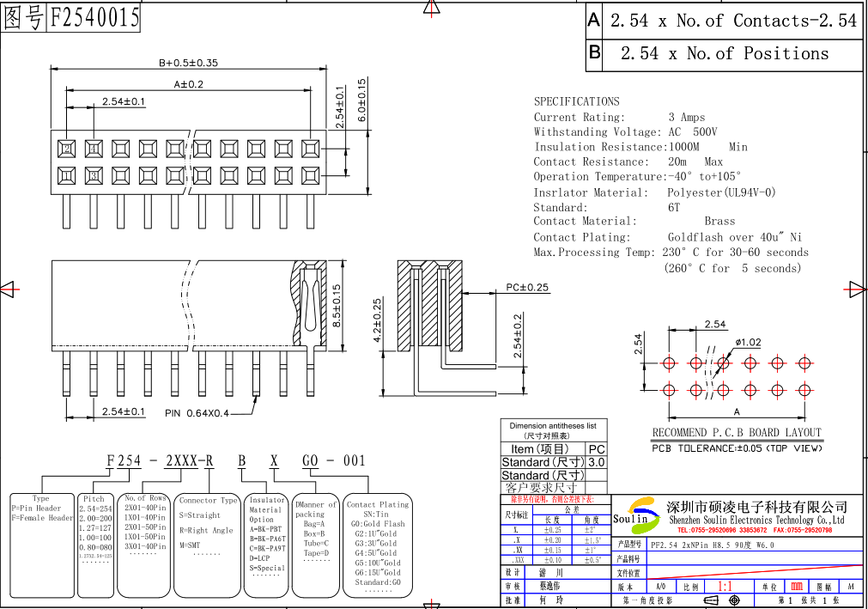868x609 pixels.
Task: Click 'Insulation Resistance:' specification line
Action: pyautogui.click(x=640, y=147)
